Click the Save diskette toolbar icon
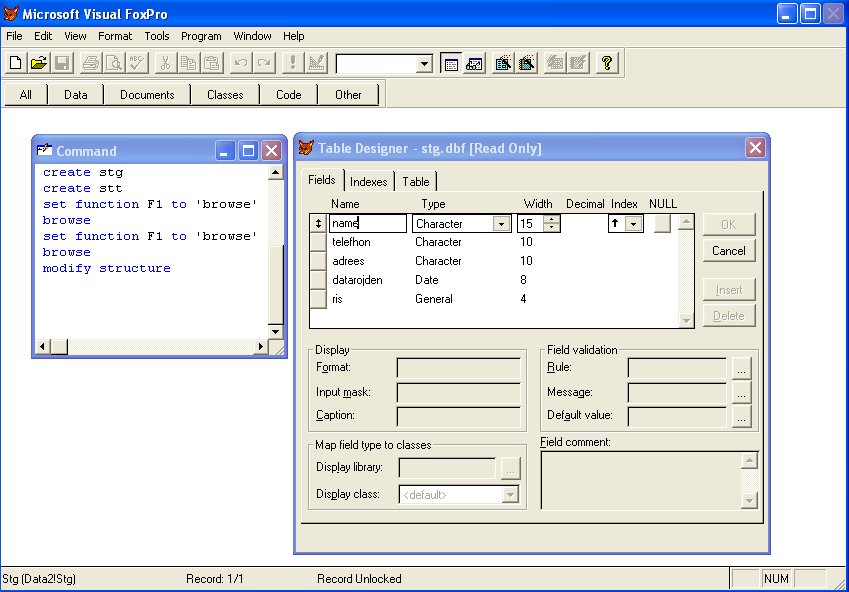Image resolution: width=849 pixels, height=592 pixels. [x=62, y=63]
